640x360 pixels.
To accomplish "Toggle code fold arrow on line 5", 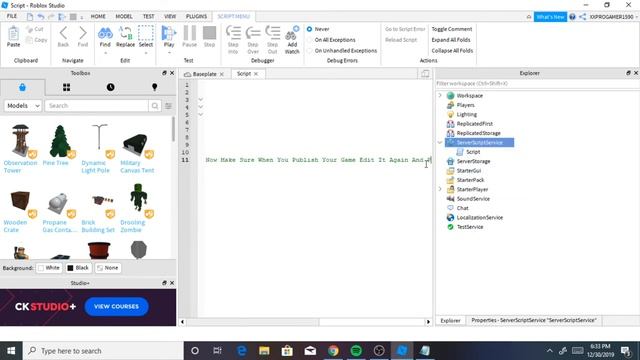I will (200, 115).
